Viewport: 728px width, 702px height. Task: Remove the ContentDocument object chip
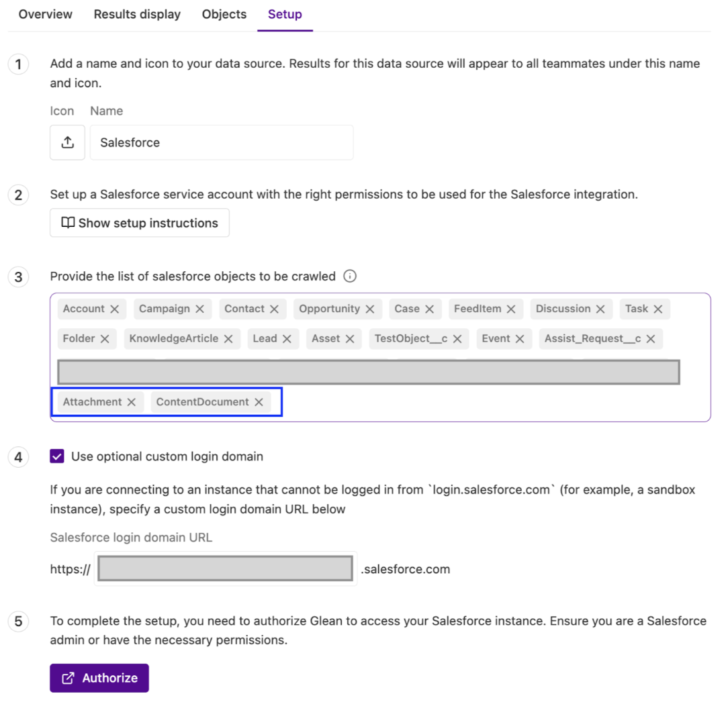coord(259,401)
